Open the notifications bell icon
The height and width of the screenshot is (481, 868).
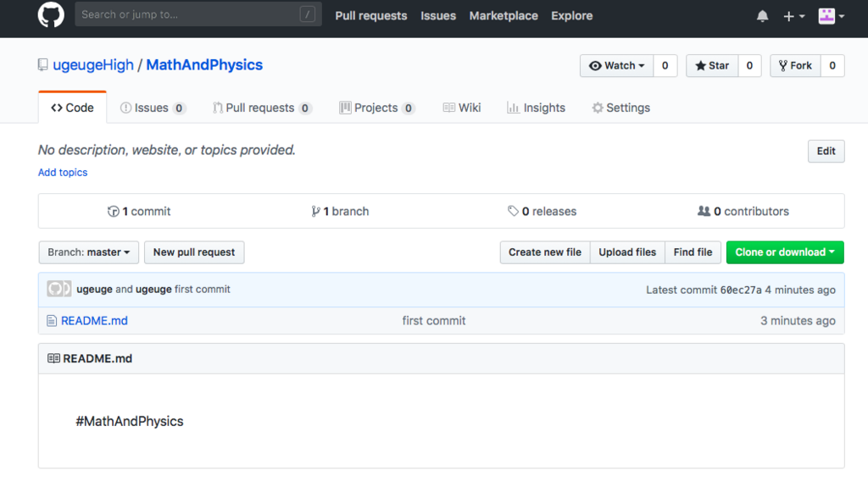point(762,16)
